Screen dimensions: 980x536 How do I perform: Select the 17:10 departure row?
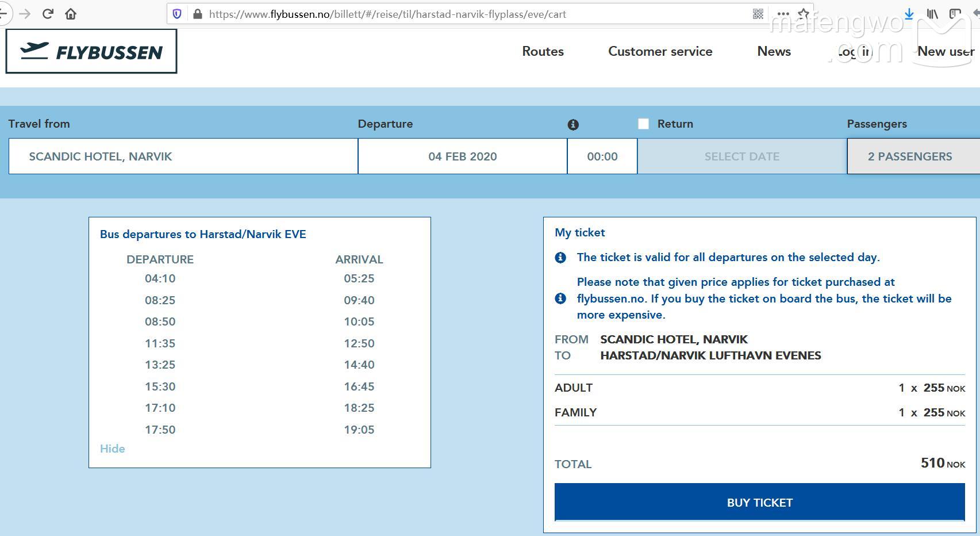(x=259, y=408)
